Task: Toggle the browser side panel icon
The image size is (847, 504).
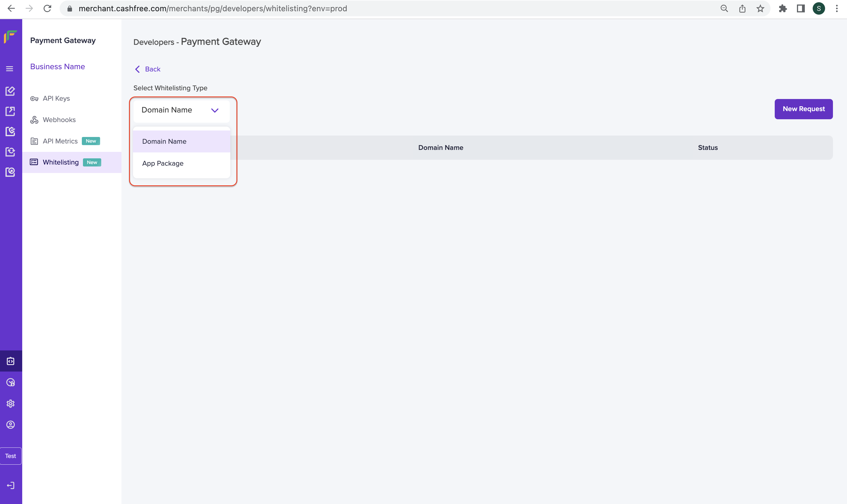Action: (x=801, y=8)
